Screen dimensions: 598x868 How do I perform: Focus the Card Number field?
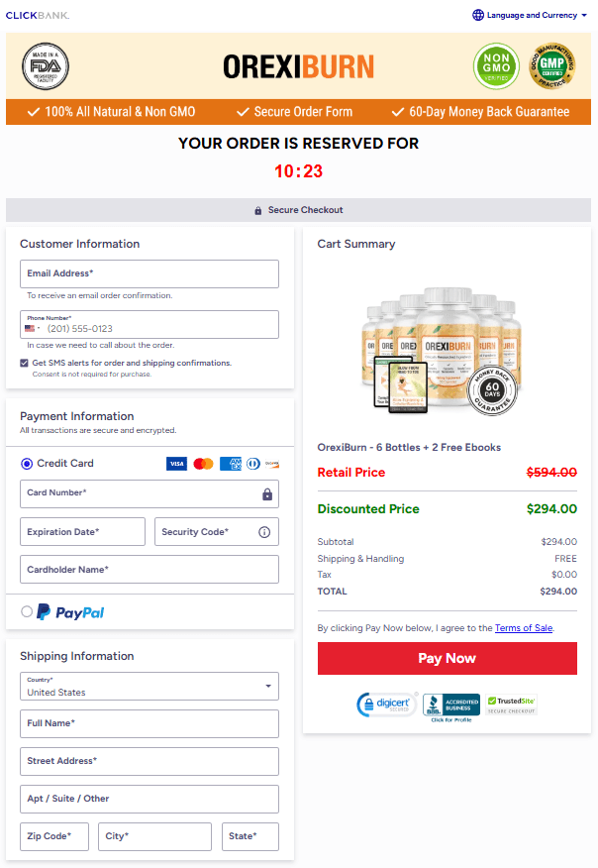pyautogui.click(x=140, y=493)
